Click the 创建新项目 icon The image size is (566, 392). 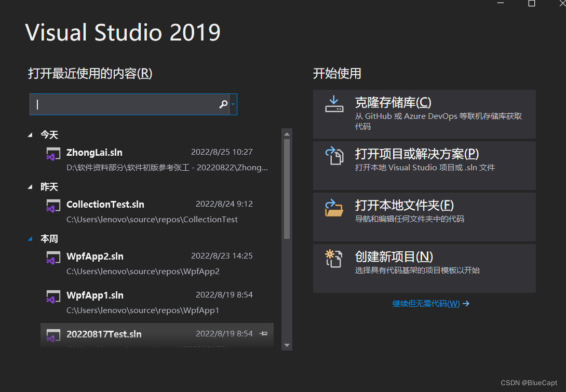click(x=333, y=259)
